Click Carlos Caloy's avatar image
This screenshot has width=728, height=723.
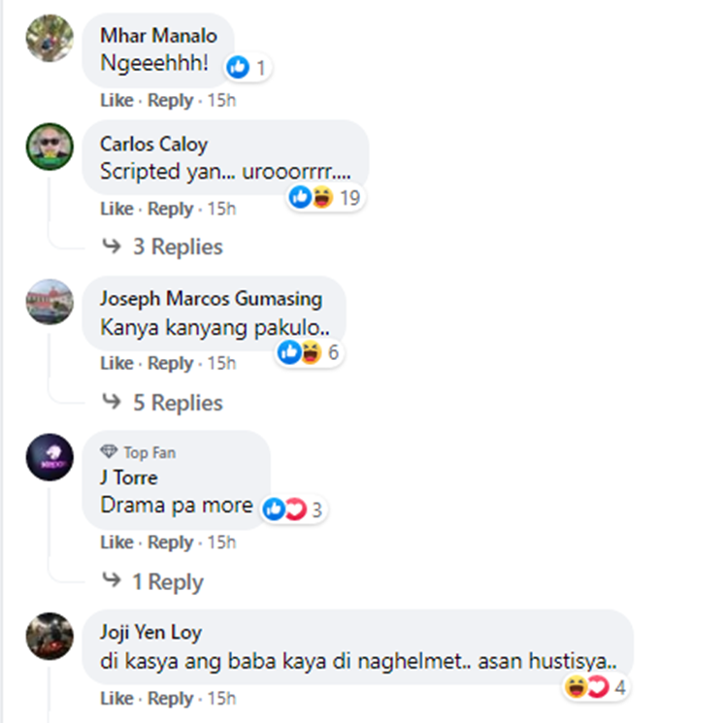pos(50,147)
